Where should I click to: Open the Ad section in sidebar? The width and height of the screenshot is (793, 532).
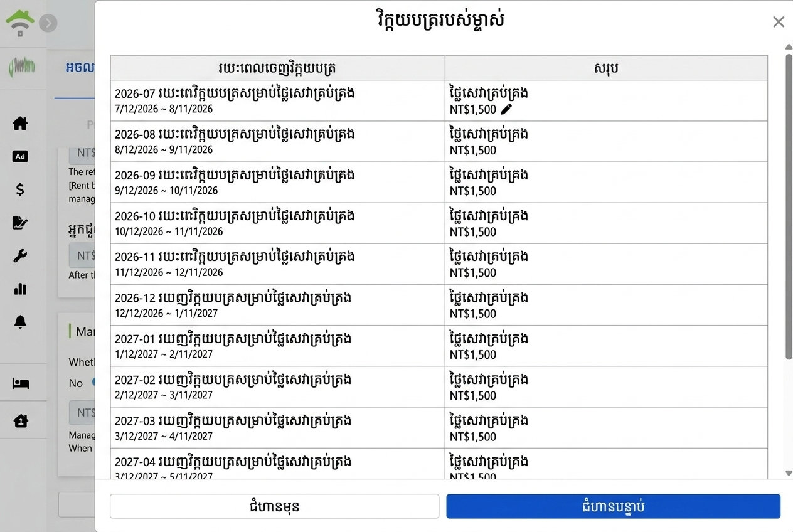click(x=20, y=156)
